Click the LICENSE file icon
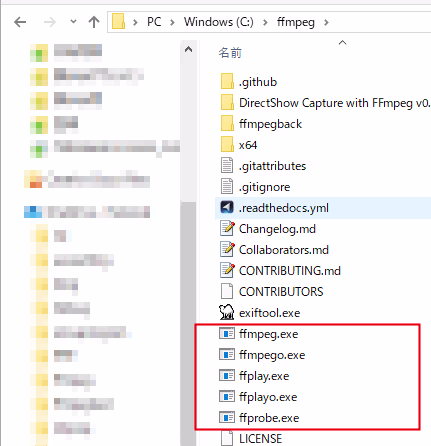This screenshot has width=431, height=446. [x=227, y=438]
